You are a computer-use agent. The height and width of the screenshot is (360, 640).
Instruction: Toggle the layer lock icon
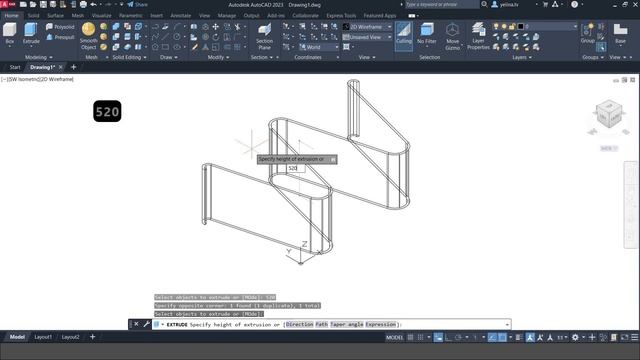tap(512, 27)
